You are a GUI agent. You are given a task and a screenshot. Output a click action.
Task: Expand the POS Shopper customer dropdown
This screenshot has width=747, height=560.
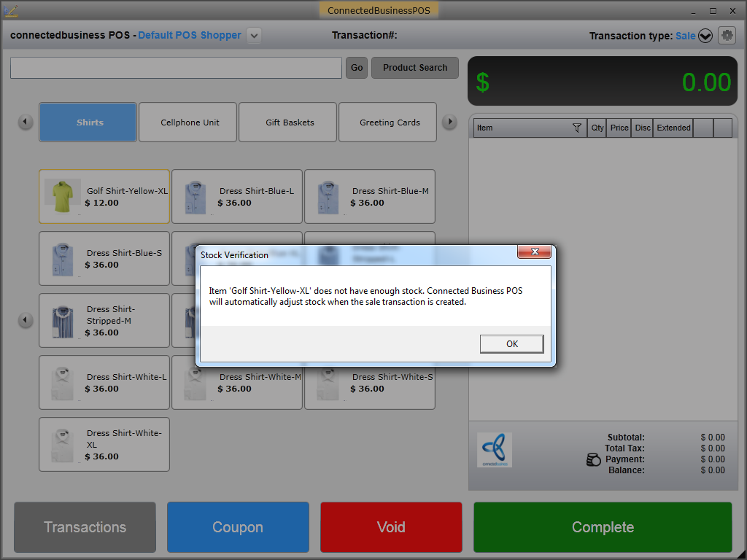coord(254,35)
